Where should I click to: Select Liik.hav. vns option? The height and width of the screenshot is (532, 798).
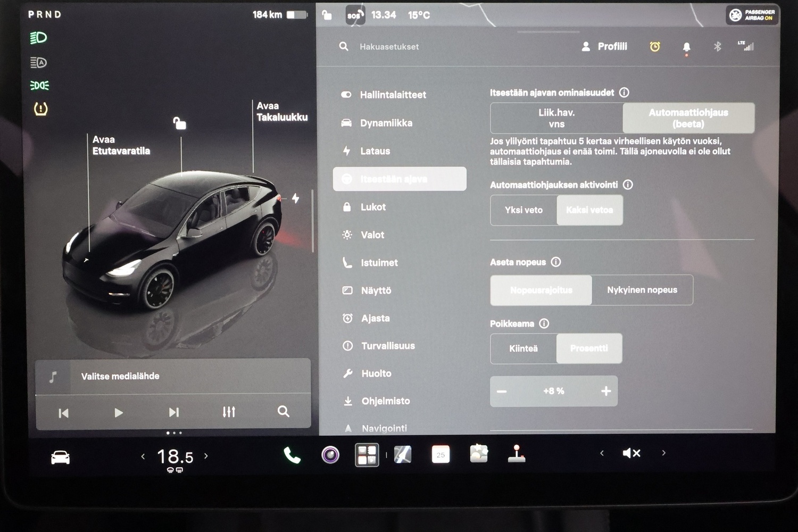coord(556,118)
